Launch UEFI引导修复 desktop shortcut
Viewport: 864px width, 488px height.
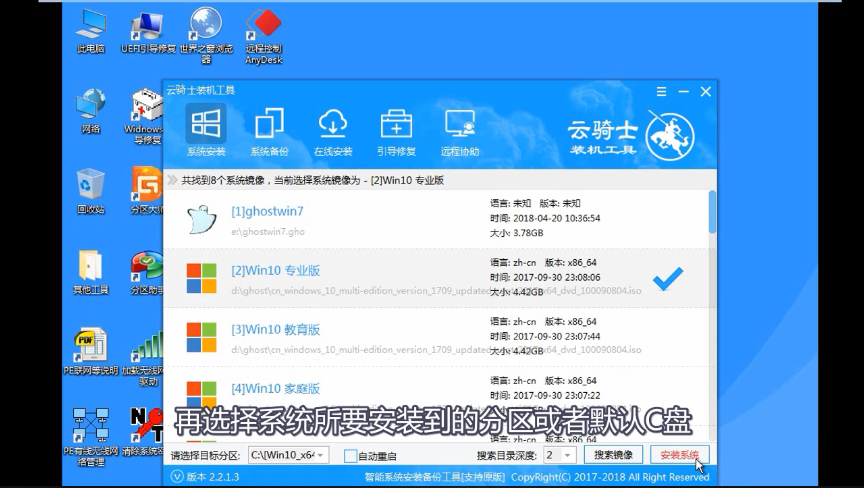[148, 31]
